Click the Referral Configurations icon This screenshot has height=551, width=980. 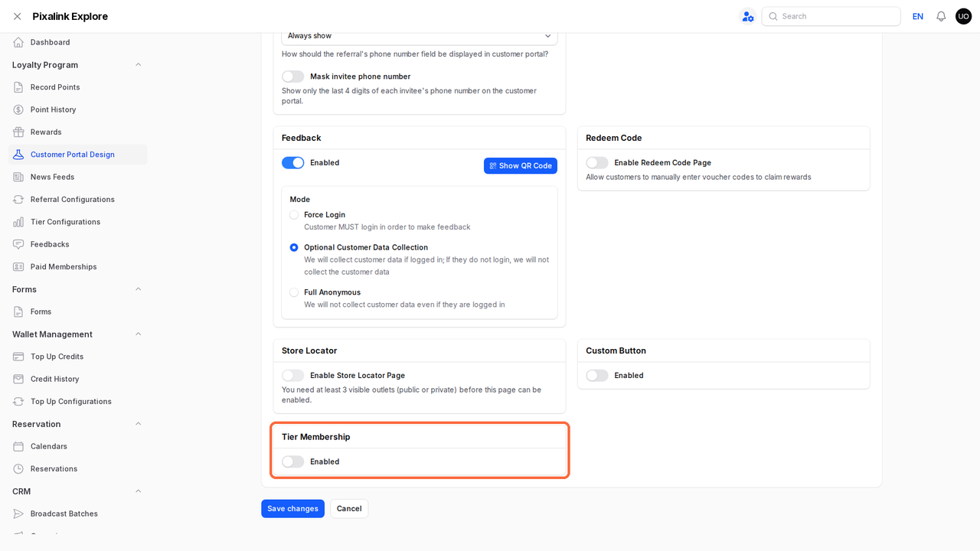18,199
